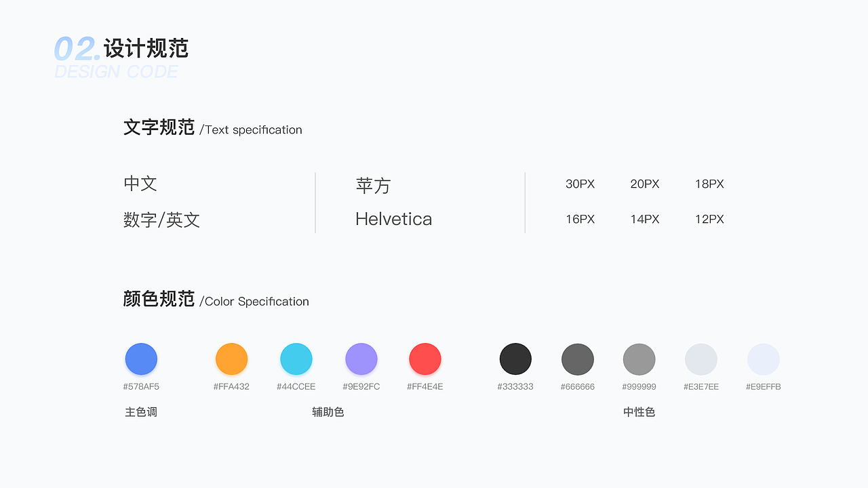Click the #FF4E4E hex label
The image size is (868, 488).
425,387
